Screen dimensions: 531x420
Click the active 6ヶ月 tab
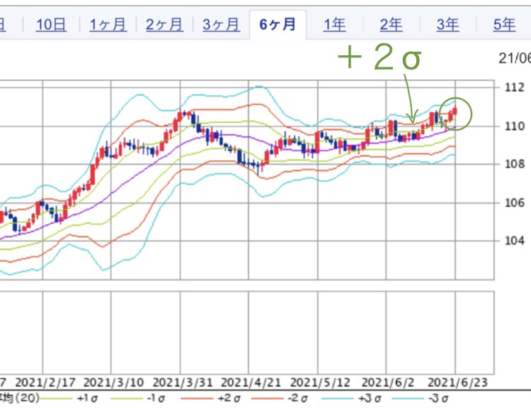pos(278,25)
